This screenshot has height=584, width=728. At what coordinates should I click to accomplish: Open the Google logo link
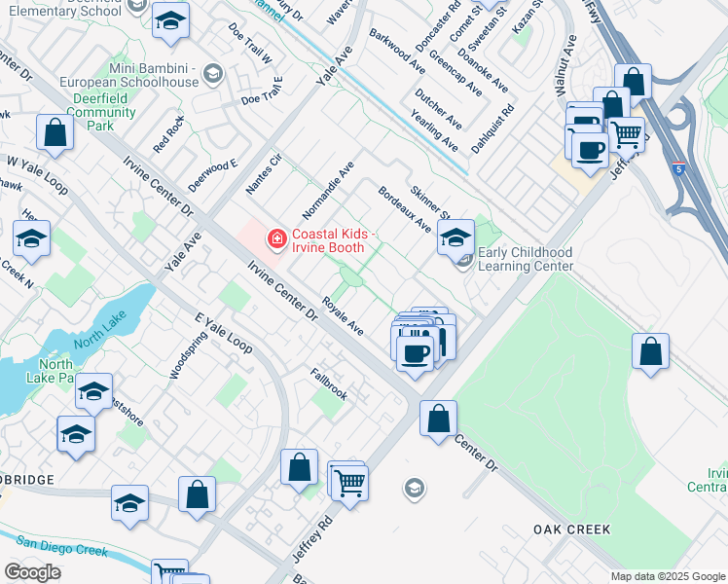(32, 572)
